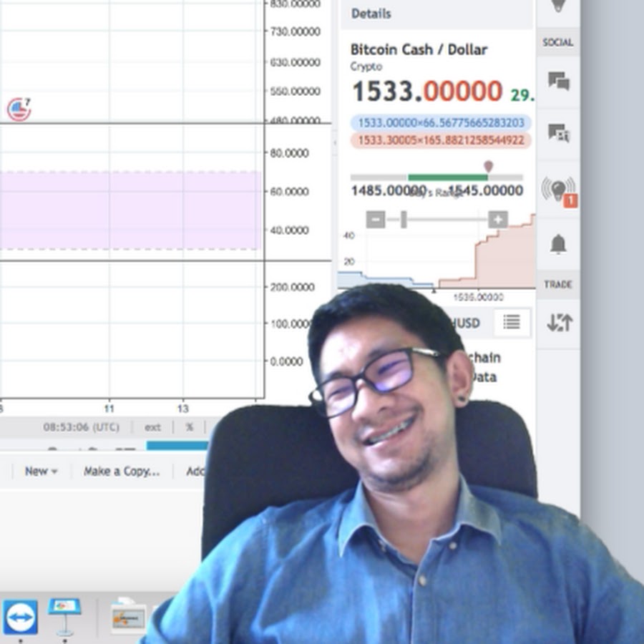Screen dimensions: 644x644
Task: Open alerts via the bell icon
Action: (x=558, y=244)
